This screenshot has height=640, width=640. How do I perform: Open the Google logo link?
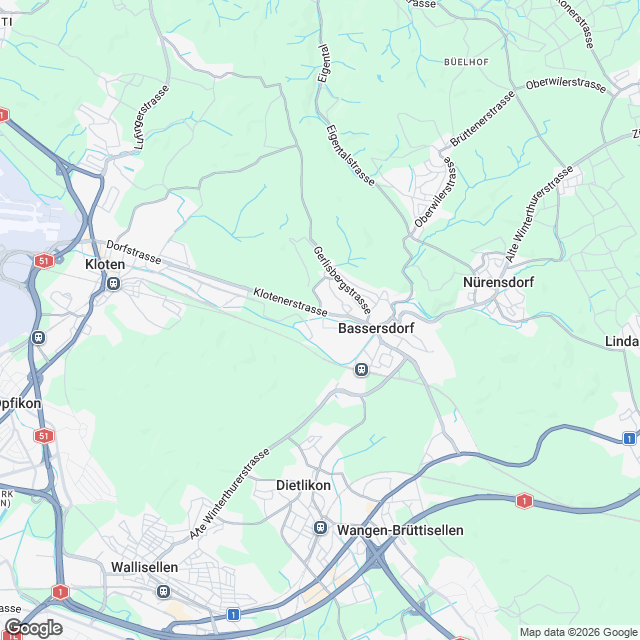34,629
